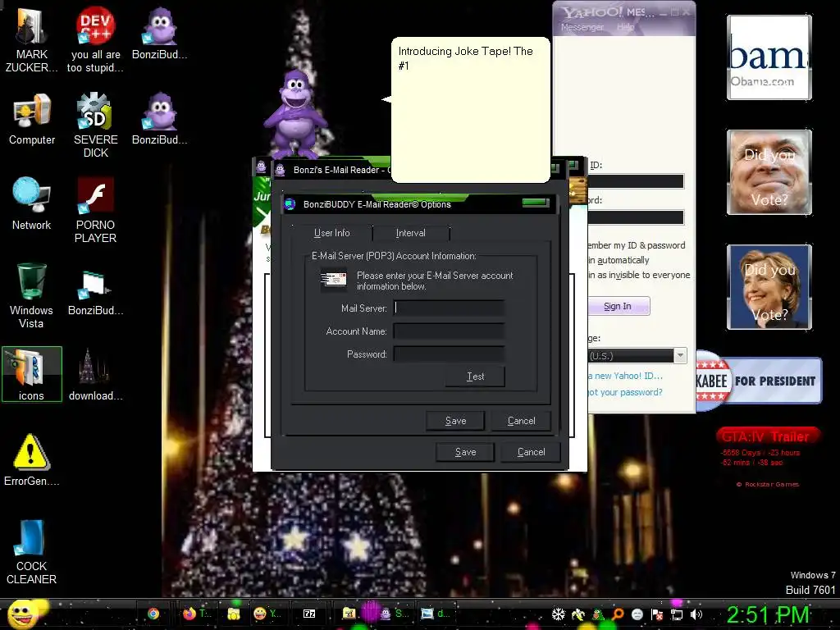Screen dimensions: 840x630
Task: Focus the Account Name field
Action: [x=449, y=331]
